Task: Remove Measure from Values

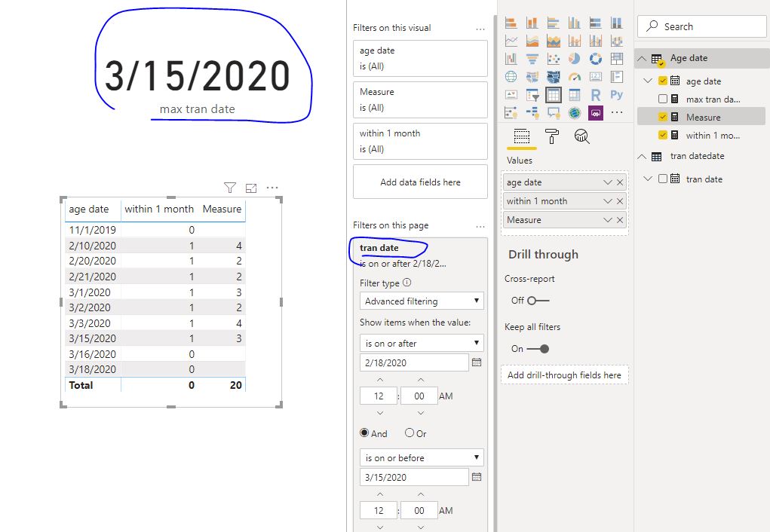Action: (x=620, y=220)
